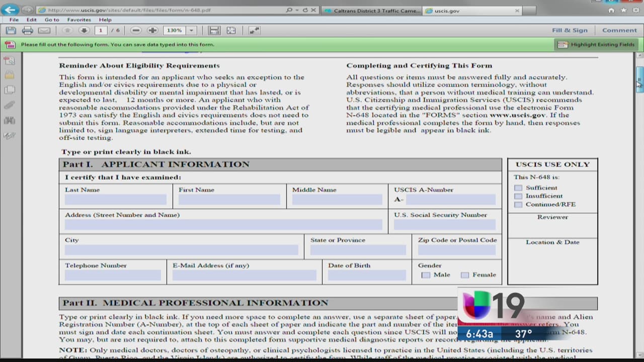Open the Favorites menu
Viewport: 644px width, 362px height.
[79, 20]
